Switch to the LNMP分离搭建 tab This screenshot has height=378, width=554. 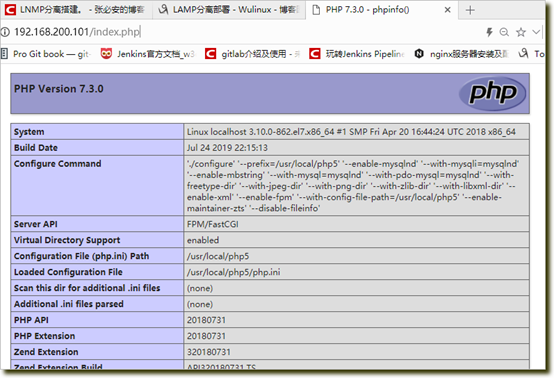75,10
